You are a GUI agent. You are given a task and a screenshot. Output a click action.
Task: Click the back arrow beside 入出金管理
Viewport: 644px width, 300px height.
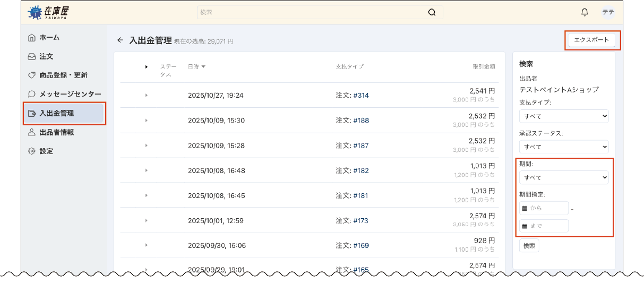pos(120,40)
